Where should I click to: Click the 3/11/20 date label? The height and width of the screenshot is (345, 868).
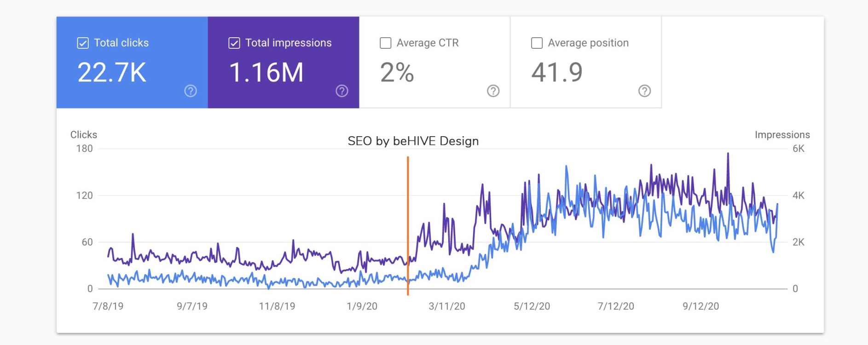point(447,306)
